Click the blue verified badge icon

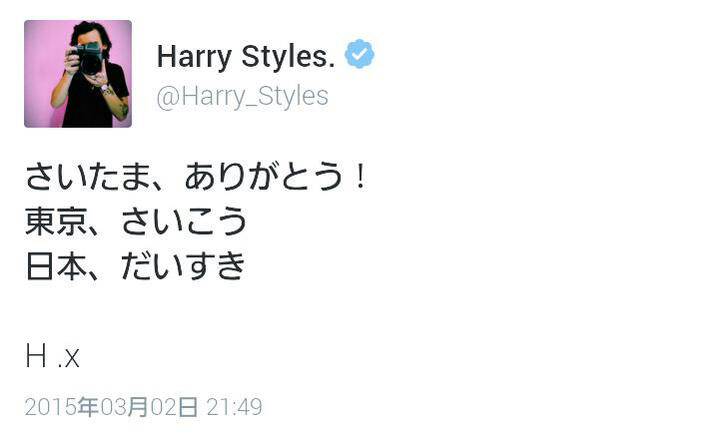(x=360, y=54)
